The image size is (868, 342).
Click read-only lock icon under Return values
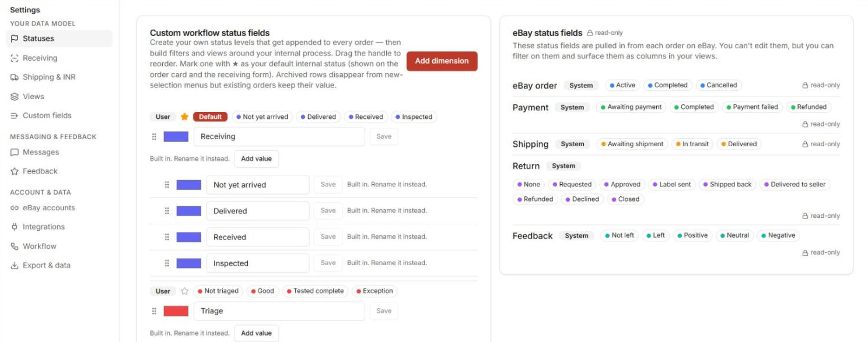[x=805, y=216]
